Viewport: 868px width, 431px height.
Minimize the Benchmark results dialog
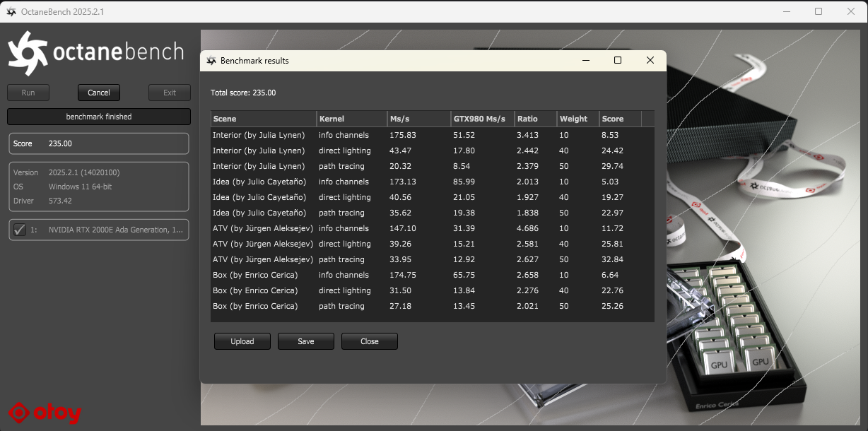tap(585, 61)
